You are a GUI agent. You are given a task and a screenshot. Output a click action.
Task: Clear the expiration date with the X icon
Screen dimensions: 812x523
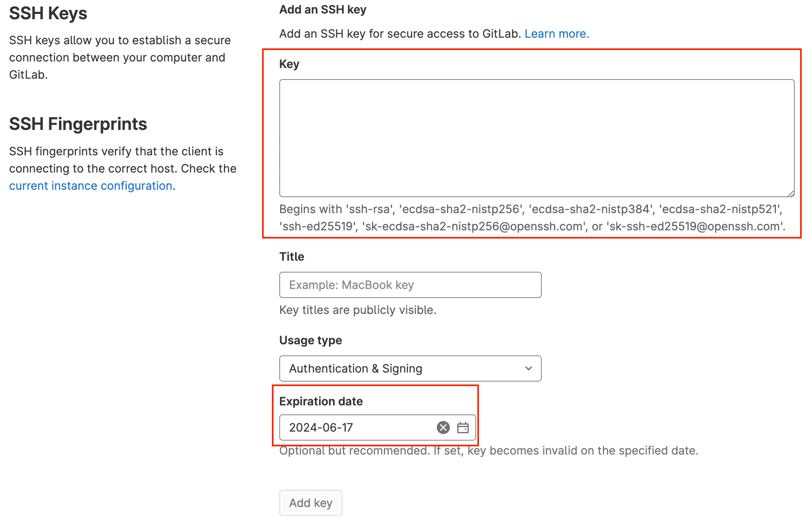click(x=443, y=427)
